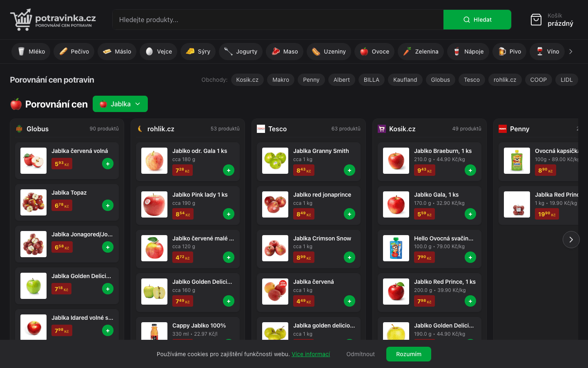Show next stores with carousel arrow

[x=571, y=240]
